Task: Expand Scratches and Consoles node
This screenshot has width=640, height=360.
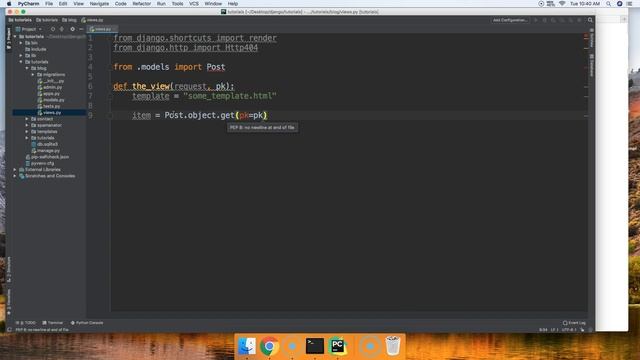Action: click(x=15, y=176)
